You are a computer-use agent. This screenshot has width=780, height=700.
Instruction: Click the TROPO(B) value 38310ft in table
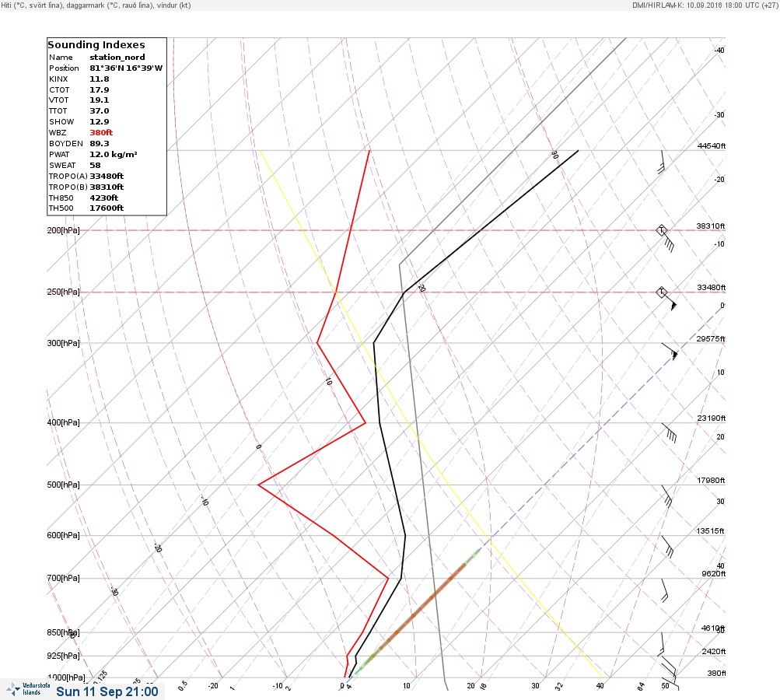pyautogui.click(x=107, y=187)
